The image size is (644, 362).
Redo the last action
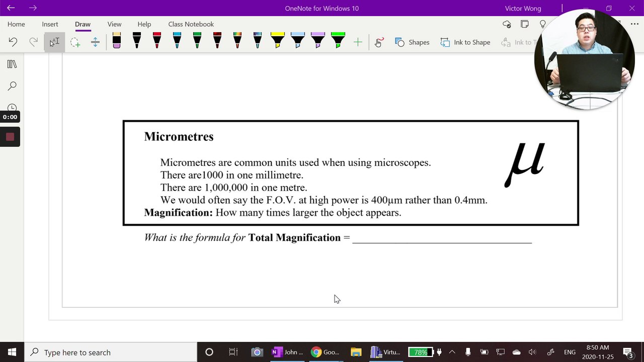[x=33, y=42]
